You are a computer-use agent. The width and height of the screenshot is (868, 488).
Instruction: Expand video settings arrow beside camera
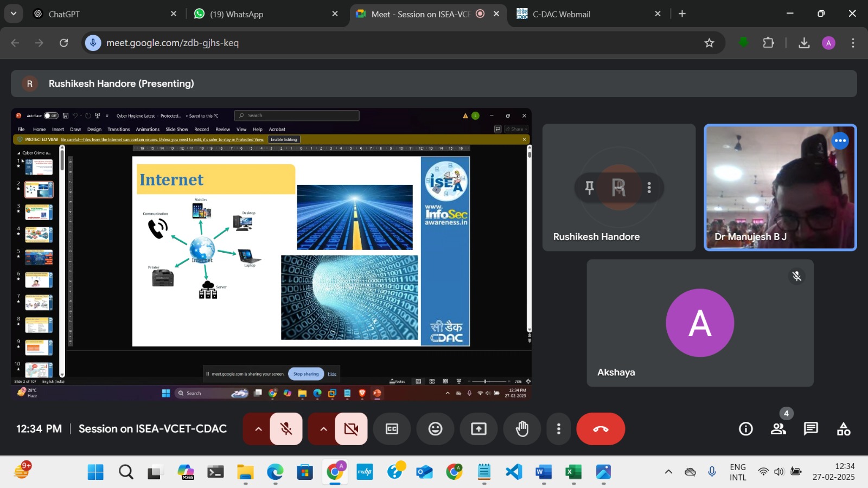323,429
